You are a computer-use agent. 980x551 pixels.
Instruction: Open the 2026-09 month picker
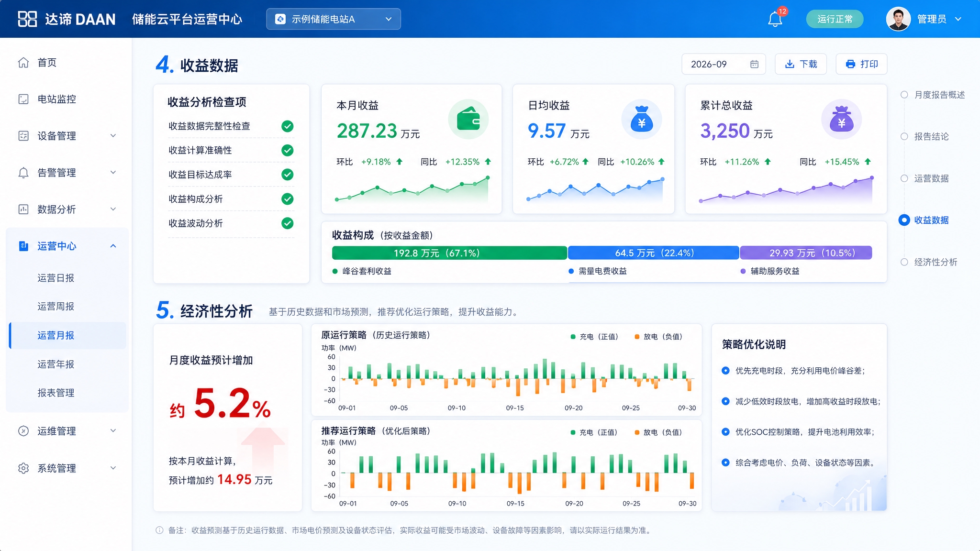[724, 64]
